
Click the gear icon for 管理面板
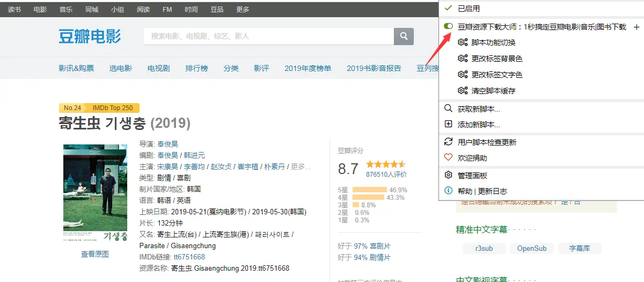pos(449,175)
